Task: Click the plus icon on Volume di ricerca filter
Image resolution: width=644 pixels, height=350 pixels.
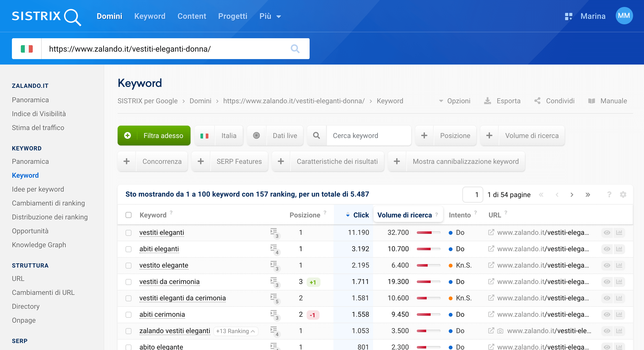Action: [489, 136]
